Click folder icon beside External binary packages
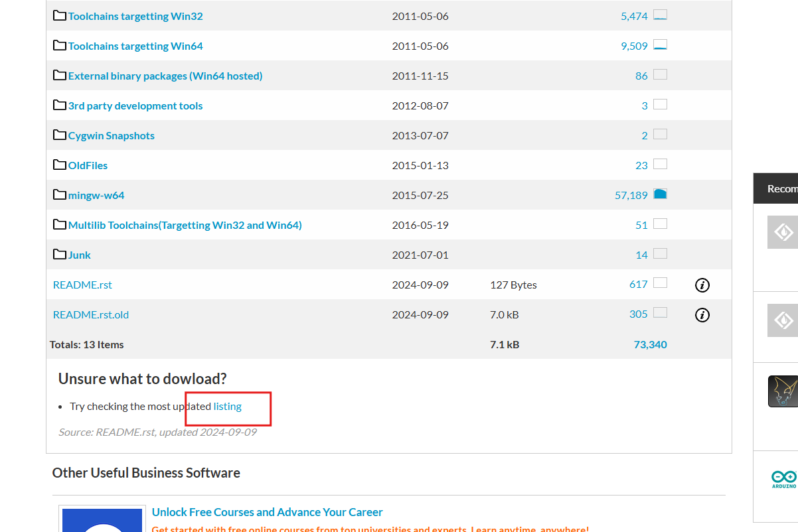 60,75
